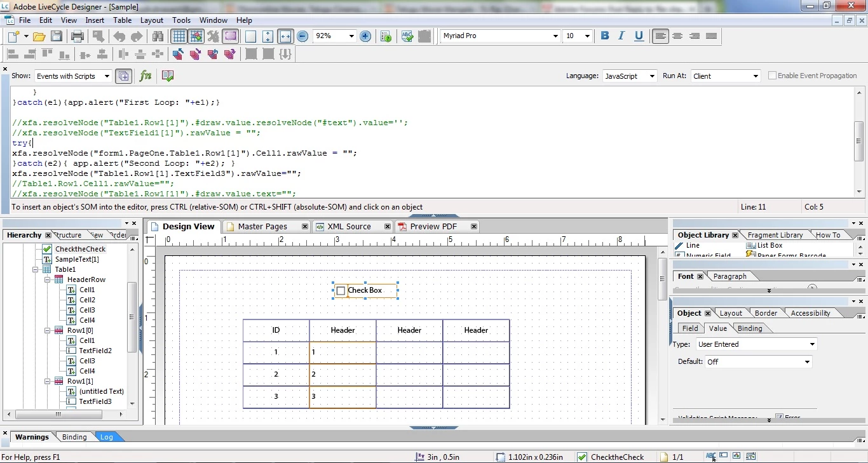868x463 pixels.
Task: Select justify paragraph button
Action: (712, 36)
